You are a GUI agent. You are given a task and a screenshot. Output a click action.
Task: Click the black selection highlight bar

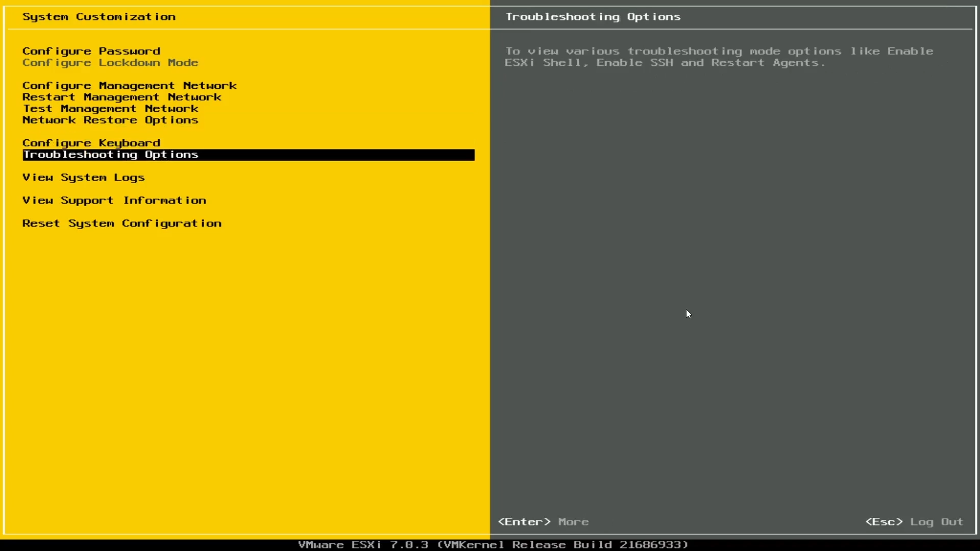[249, 155]
